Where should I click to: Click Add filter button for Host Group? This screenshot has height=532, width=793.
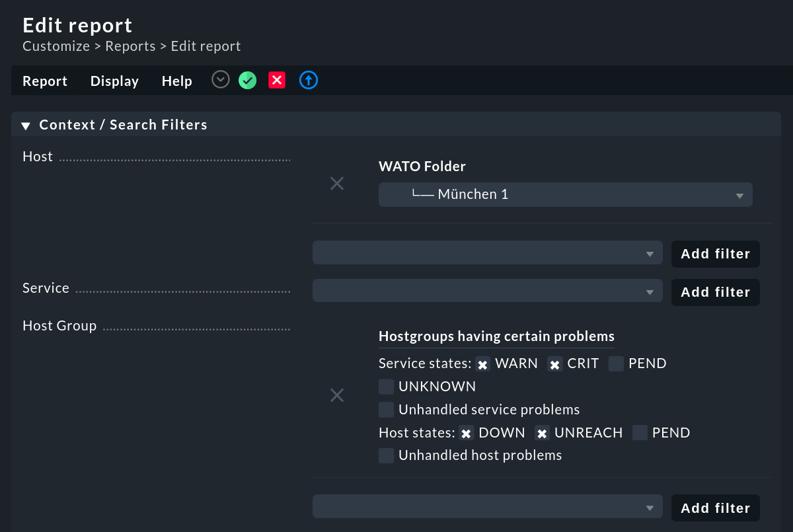(716, 508)
